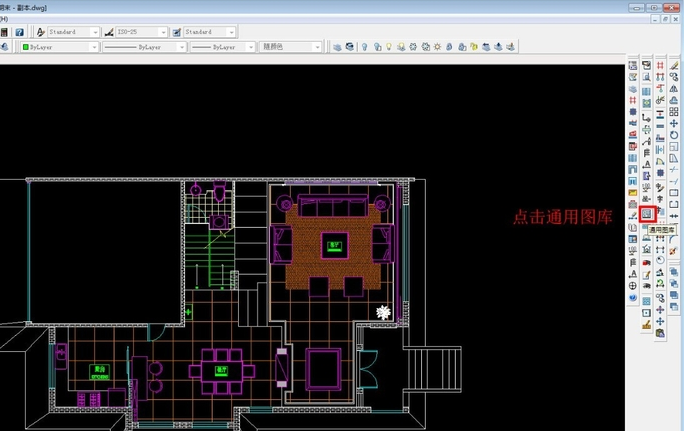Select the Erase tool in Modify toolbar
Screen dimensions: 684x431
[x=674, y=65]
